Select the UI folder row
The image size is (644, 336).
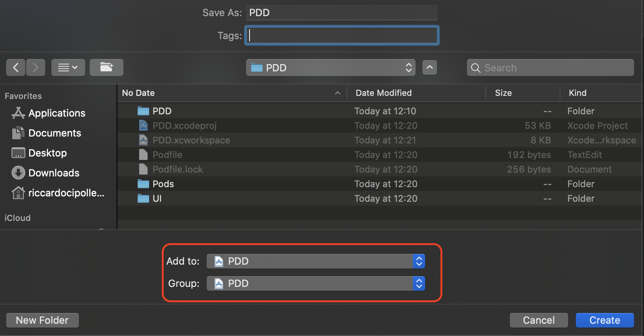(379, 198)
